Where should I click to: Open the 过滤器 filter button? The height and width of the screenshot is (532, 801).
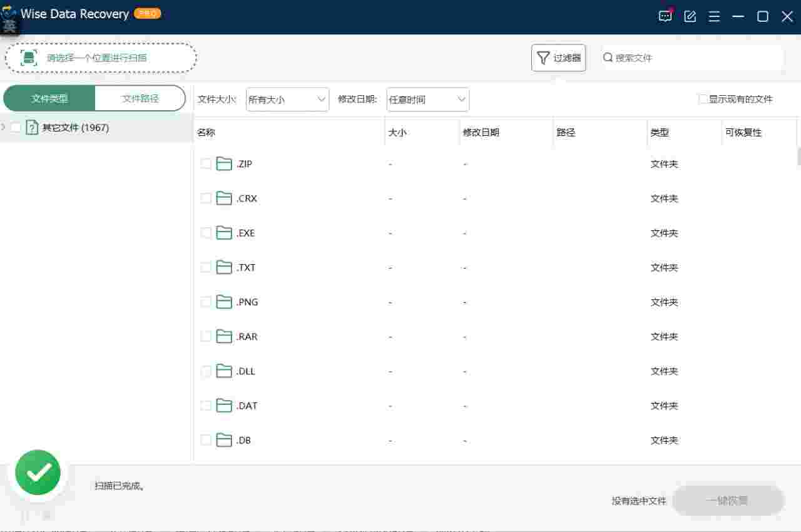point(559,58)
